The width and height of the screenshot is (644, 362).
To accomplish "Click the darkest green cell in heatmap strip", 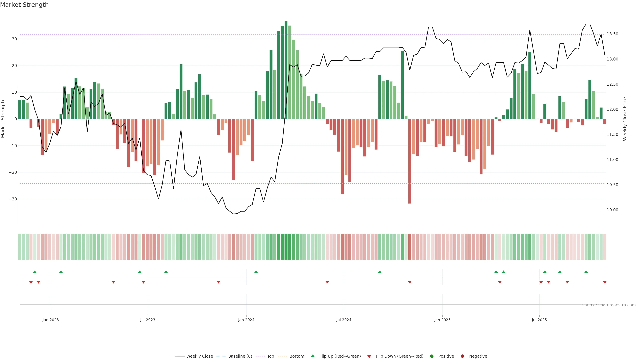I will coord(286,247).
